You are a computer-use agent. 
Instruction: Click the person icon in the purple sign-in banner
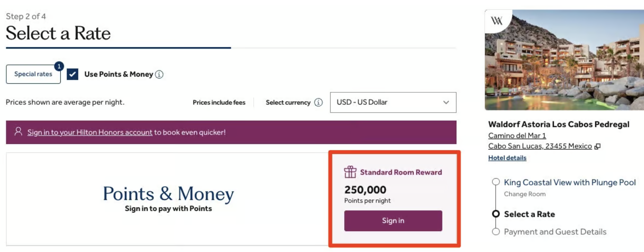pos(18,131)
